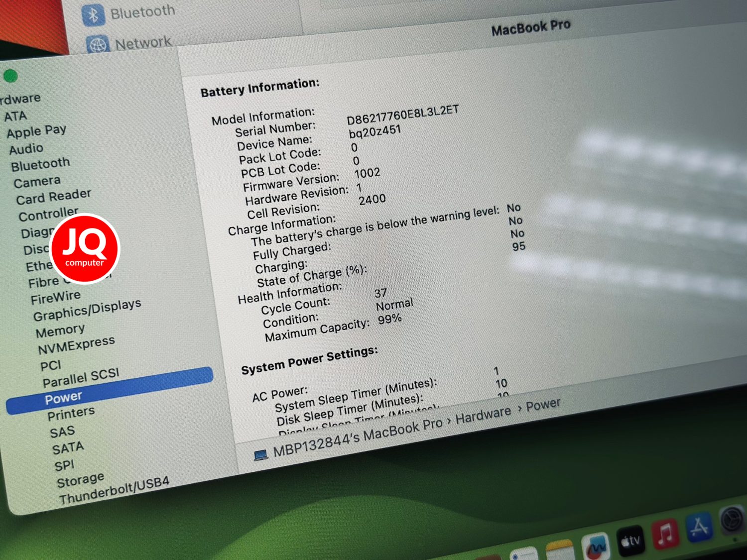Select Audio in the sidebar

point(26,149)
